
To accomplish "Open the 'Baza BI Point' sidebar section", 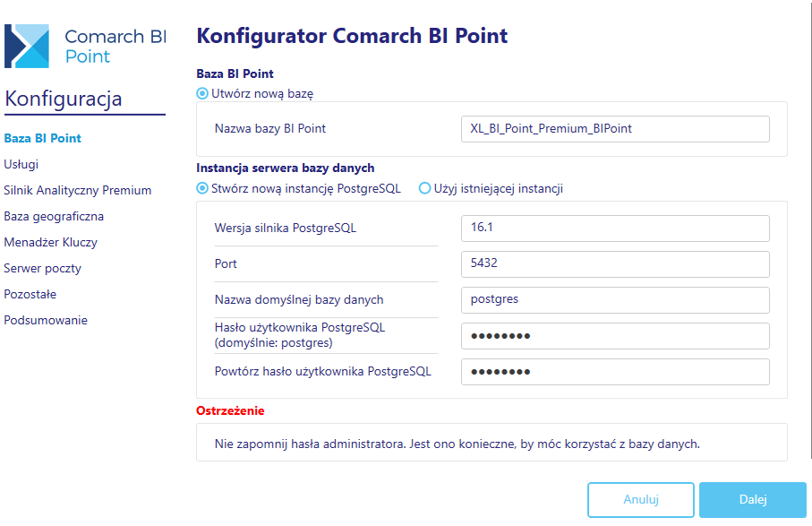I will click(x=42, y=138).
